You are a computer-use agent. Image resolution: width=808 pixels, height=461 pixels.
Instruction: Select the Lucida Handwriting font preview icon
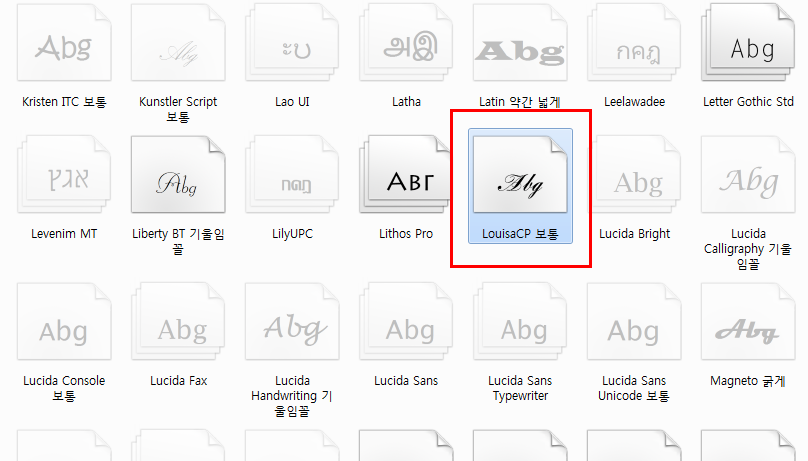coord(292,321)
